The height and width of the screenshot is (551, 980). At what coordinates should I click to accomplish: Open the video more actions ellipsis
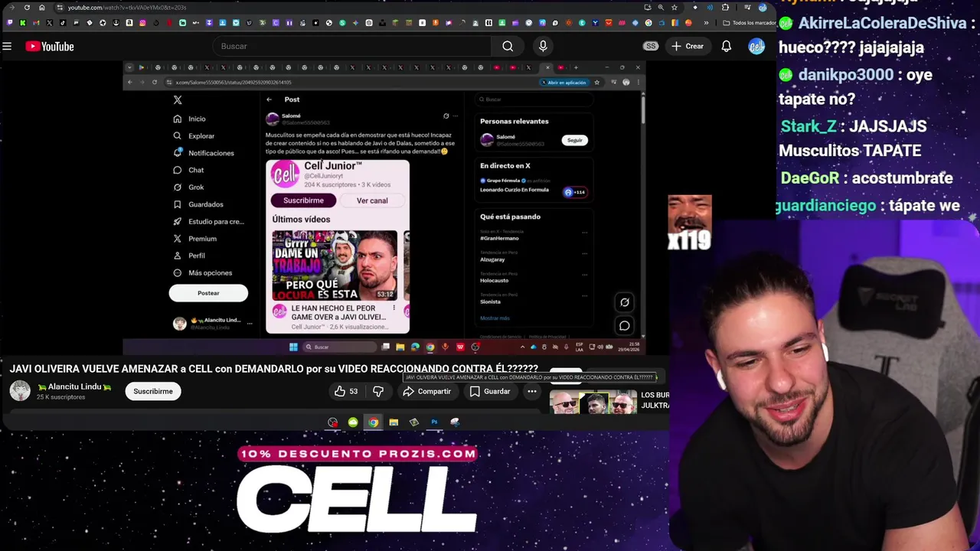coord(532,391)
